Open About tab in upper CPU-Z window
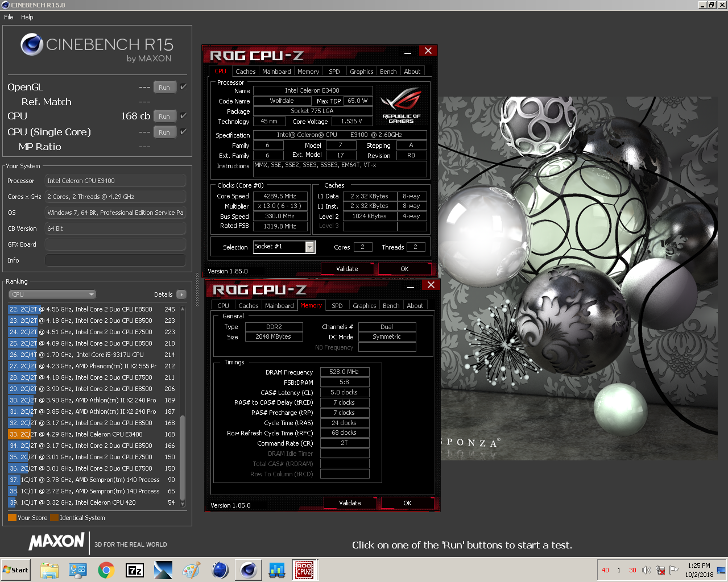 pos(412,72)
